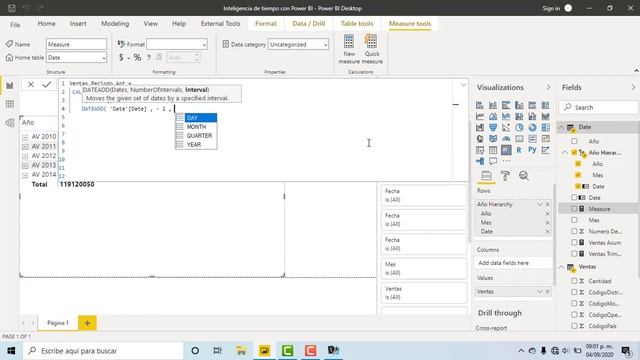The image size is (640, 360).
Task: Collapse the Fields pane
Action: tap(633, 87)
